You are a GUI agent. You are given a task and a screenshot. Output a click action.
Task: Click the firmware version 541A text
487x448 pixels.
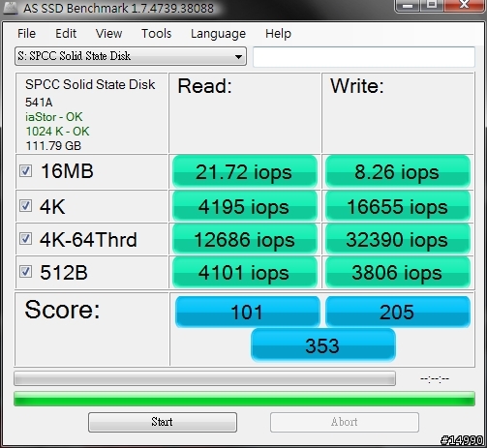coord(39,103)
